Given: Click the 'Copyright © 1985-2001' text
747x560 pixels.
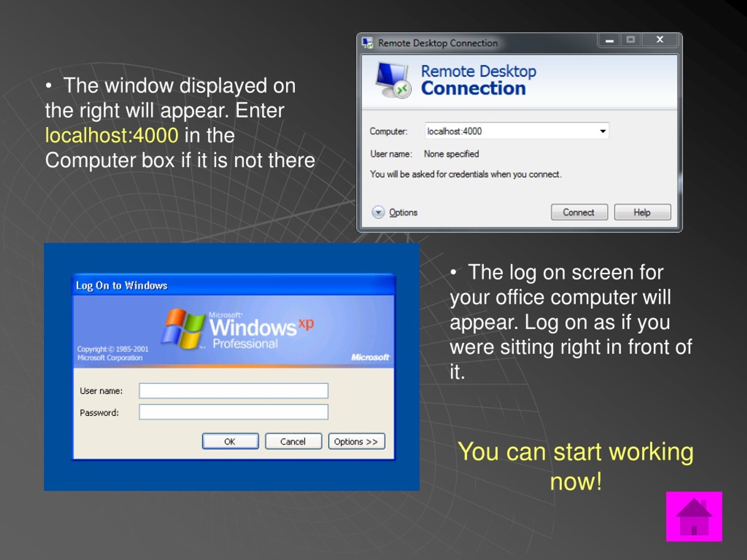Looking at the screenshot, I should coord(112,349).
